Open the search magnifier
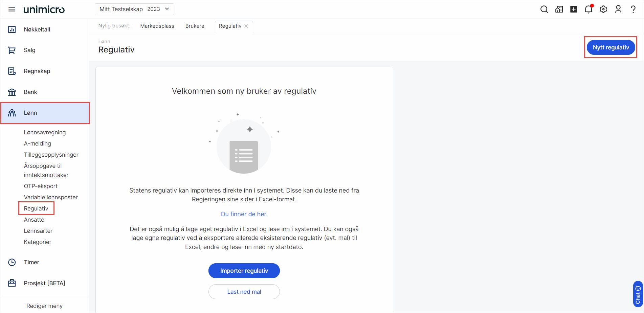Screen dimensions: 644x313 tap(544, 9)
